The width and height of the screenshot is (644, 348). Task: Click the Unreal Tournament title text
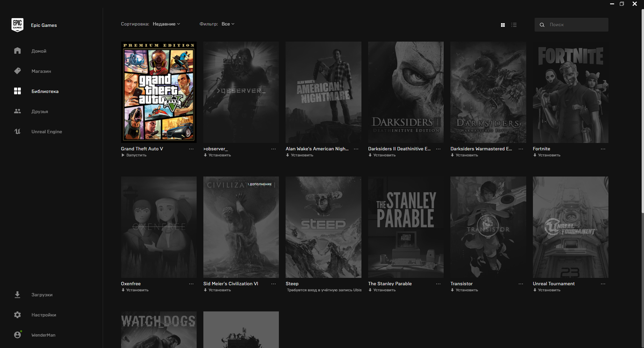(554, 284)
